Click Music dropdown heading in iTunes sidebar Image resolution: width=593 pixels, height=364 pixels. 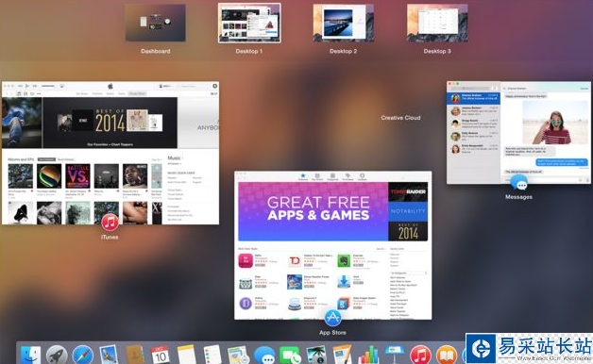click(175, 157)
